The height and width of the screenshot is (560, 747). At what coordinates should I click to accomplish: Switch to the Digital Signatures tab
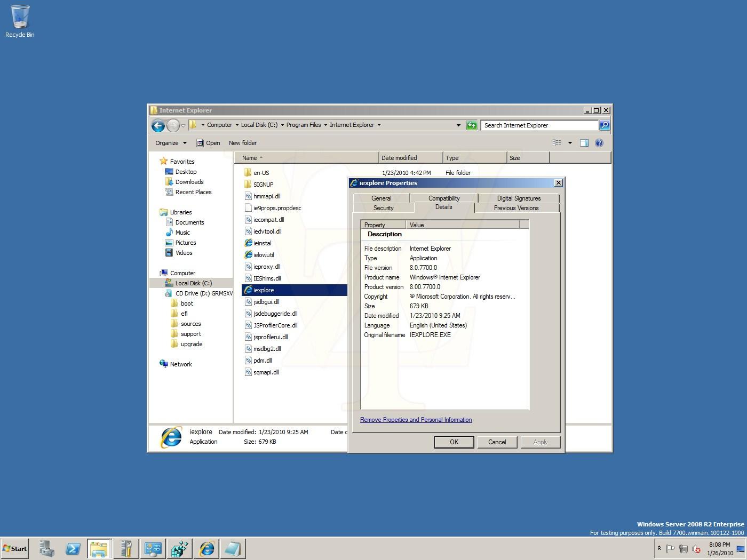tap(519, 198)
